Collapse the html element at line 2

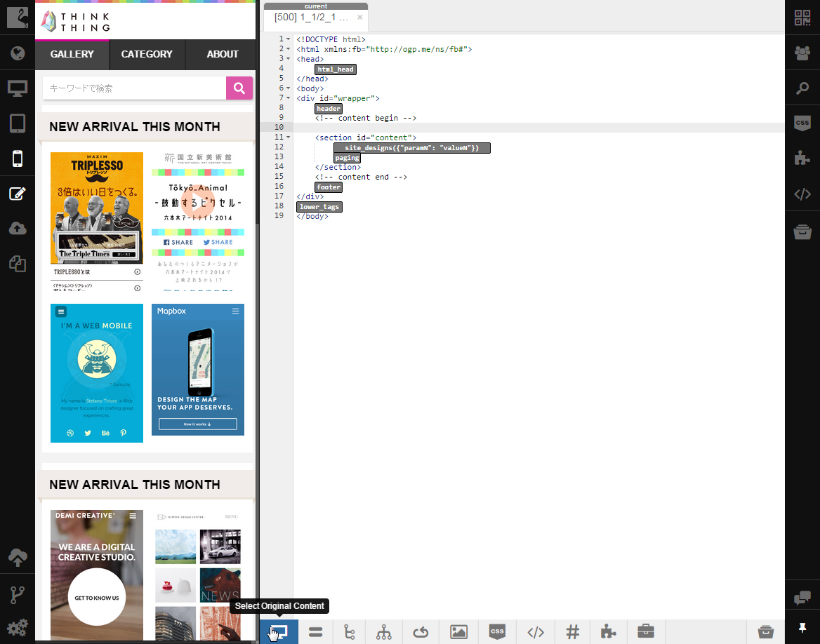pyautogui.click(x=288, y=49)
